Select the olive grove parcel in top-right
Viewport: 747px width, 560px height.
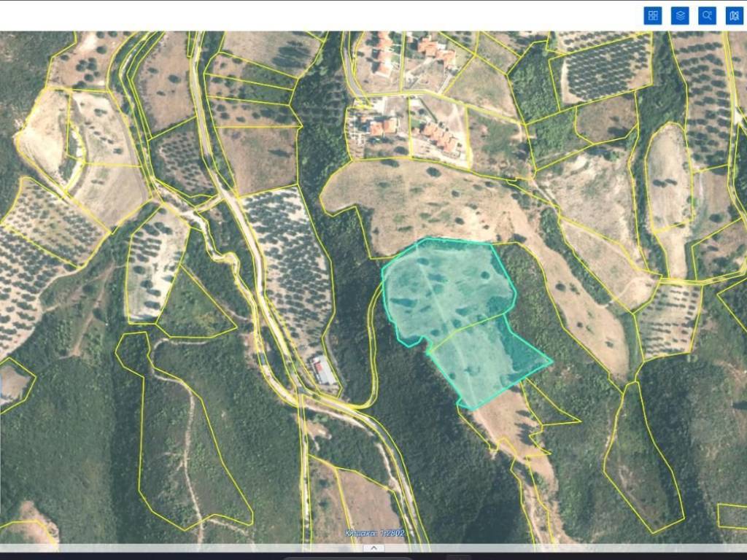[x=604, y=67]
